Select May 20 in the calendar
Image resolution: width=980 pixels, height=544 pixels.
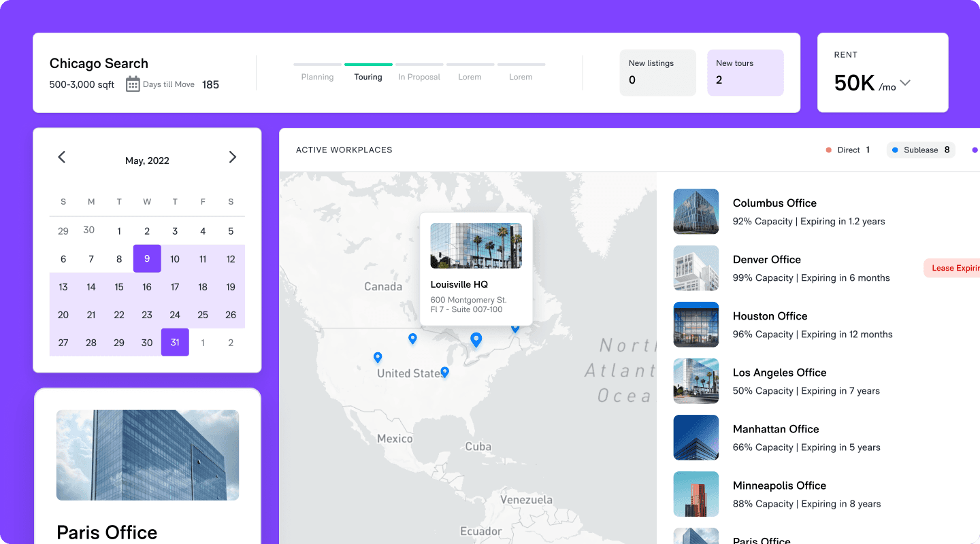point(63,315)
